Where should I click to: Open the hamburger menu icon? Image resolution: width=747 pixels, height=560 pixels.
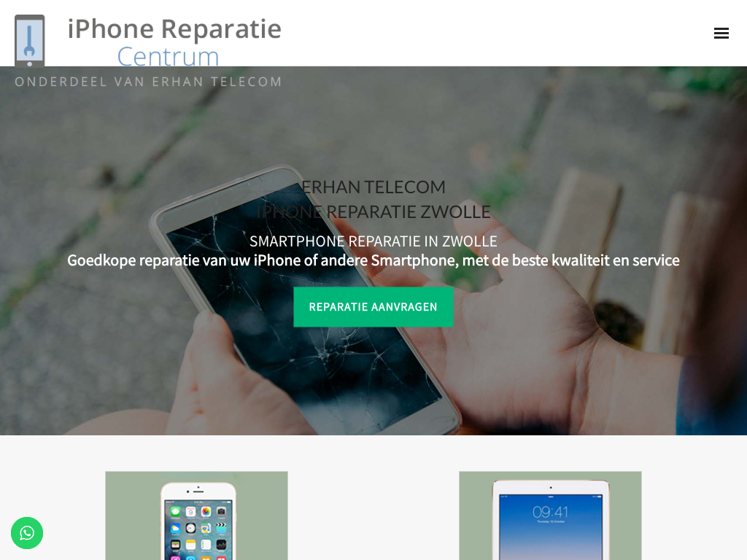pyautogui.click(x=721, y=34)
